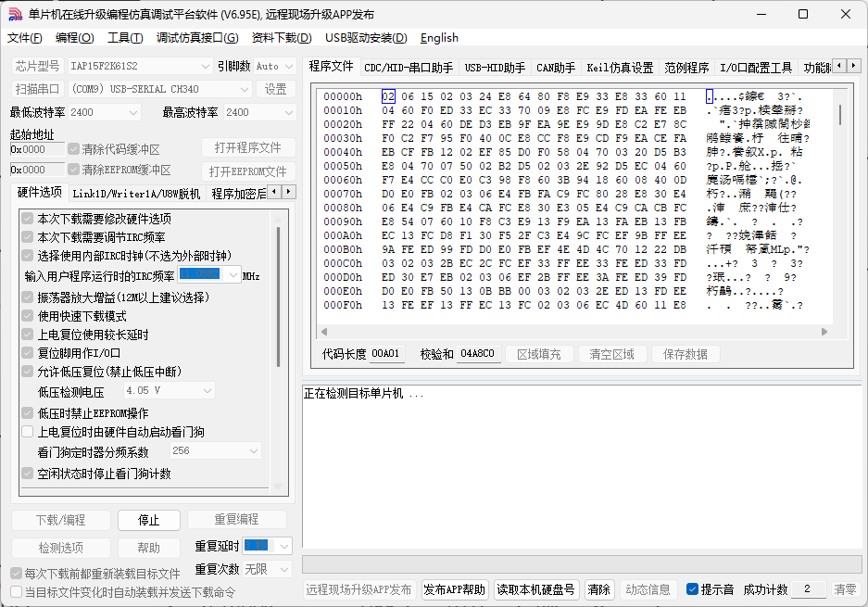Open the 文件(F) menu
Image resolution: width=868 pixels, height=607 pixels.
click(x=25, y=38)
